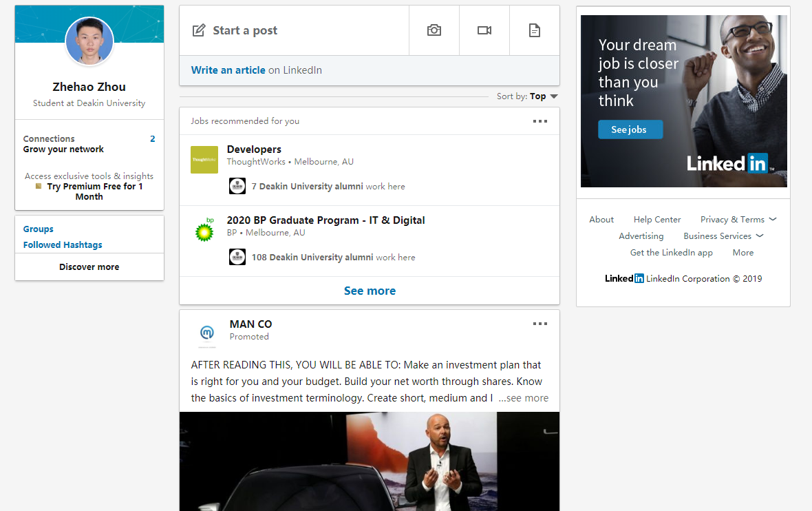Click Try Premium Free for 1 Month
This screenshot has width=812, height=511.
pos(94,191)
